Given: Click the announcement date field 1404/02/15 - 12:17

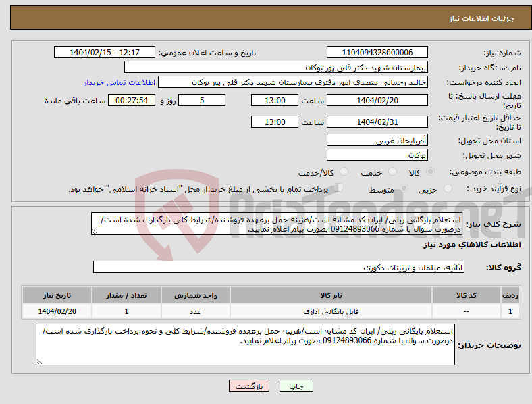Looking at the screenshot, I should [105, 52].
